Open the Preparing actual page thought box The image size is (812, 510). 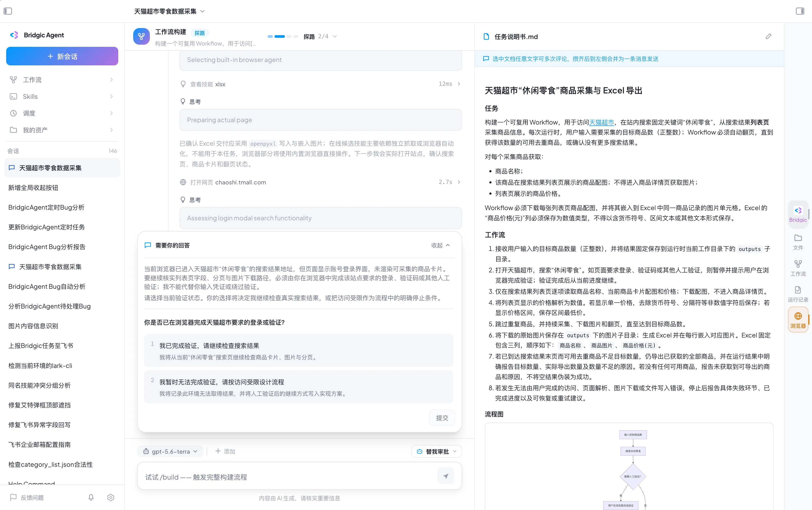[321, 120]
